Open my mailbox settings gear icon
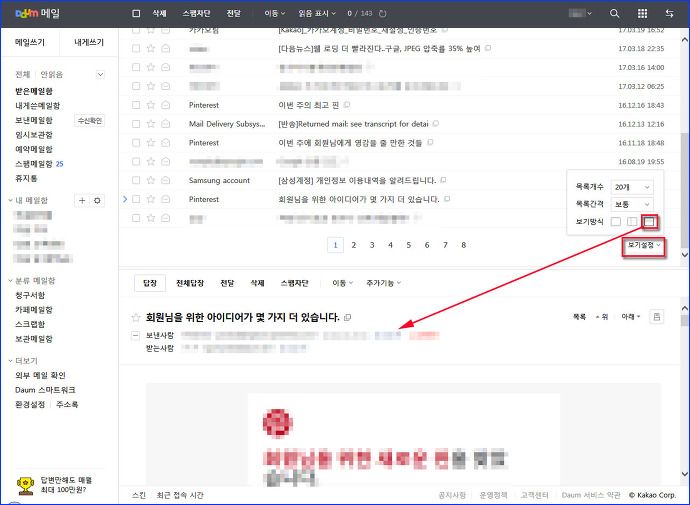690x505 pixels. [97, 201]
